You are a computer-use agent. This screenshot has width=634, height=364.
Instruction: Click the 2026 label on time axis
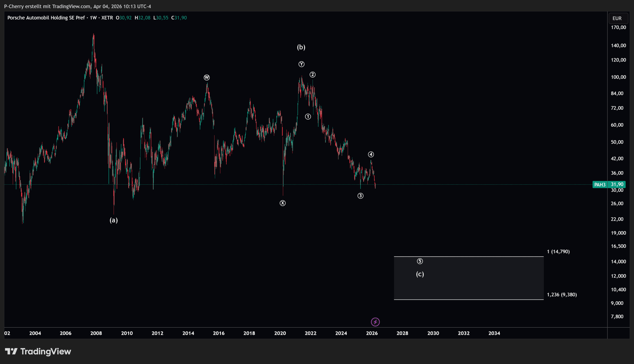point(372,333)
